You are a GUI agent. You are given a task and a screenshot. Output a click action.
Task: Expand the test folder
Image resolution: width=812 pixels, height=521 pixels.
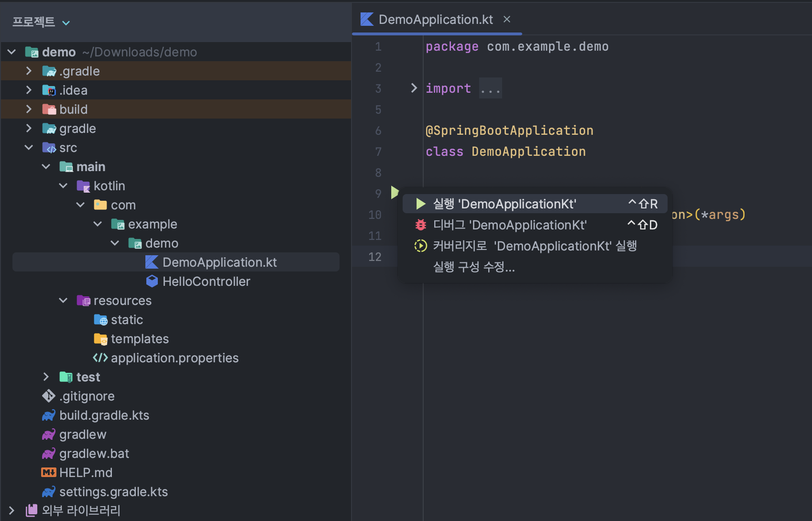46,377
